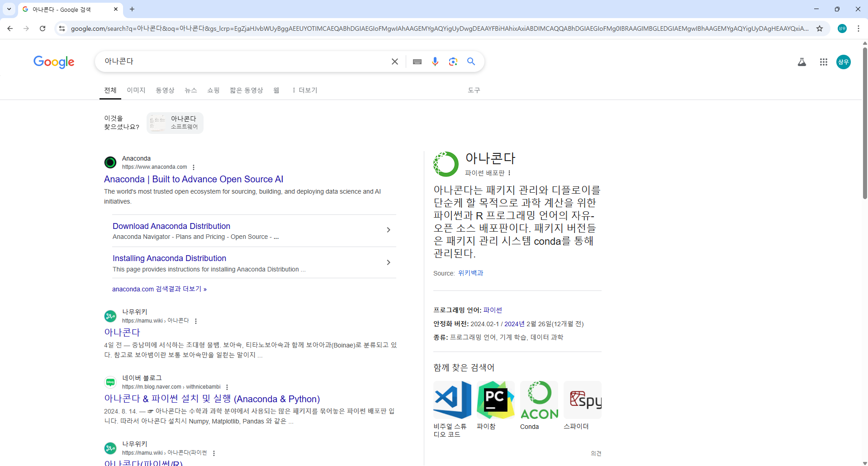Open Anaconda Built to Advance Open Source AI

194,179
